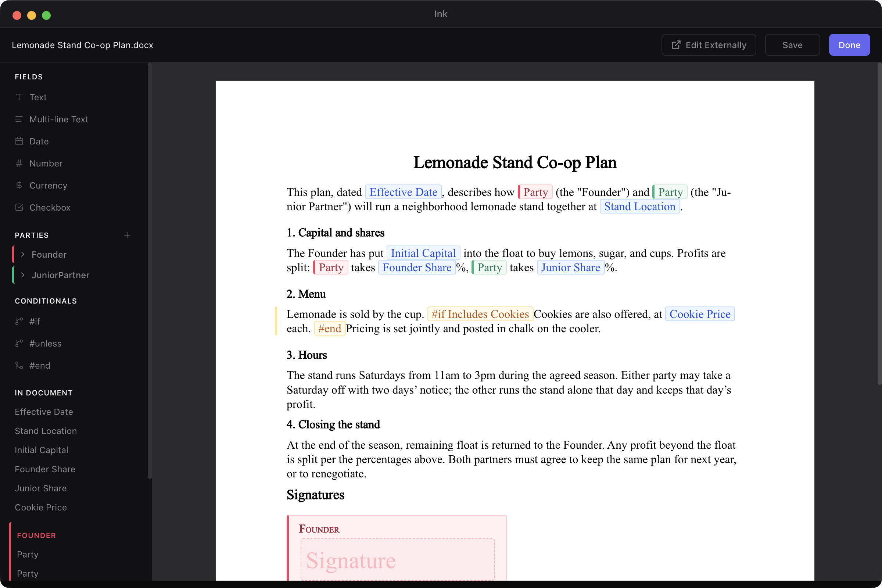882x588 pixels.
Task: Save the document
Action: (x=792, y=45)
